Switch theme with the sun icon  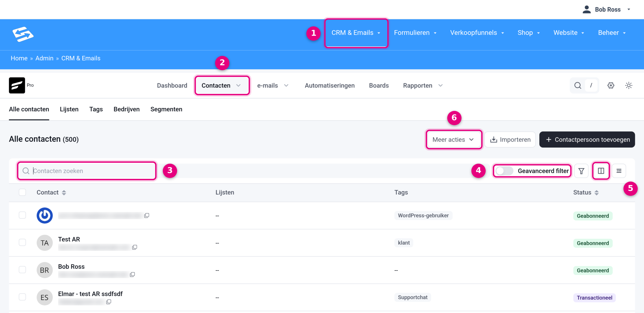629,86
